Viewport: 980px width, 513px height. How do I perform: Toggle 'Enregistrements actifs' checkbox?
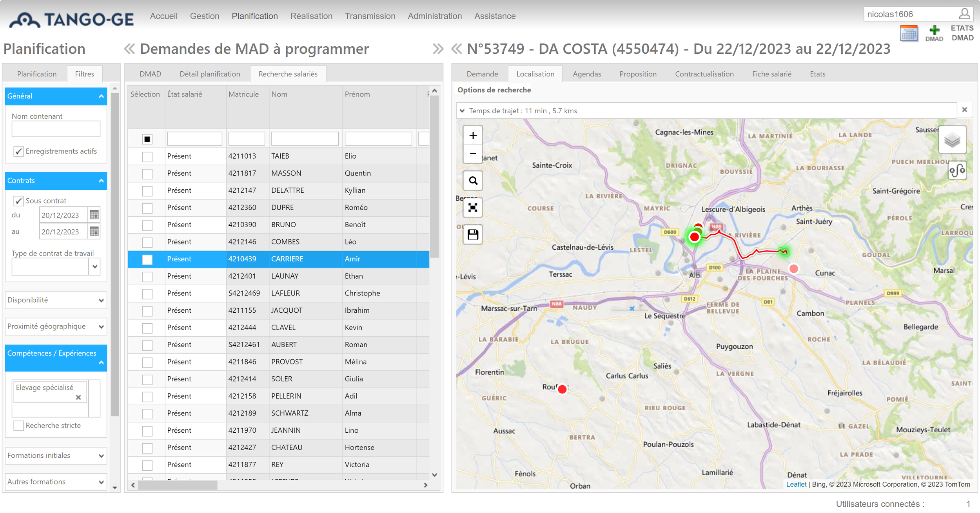point(18,151)
